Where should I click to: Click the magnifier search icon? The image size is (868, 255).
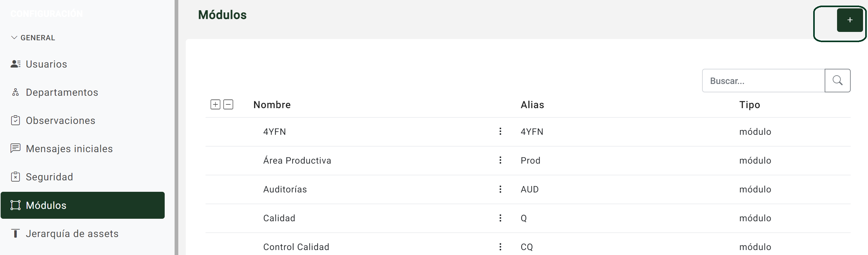837,81
